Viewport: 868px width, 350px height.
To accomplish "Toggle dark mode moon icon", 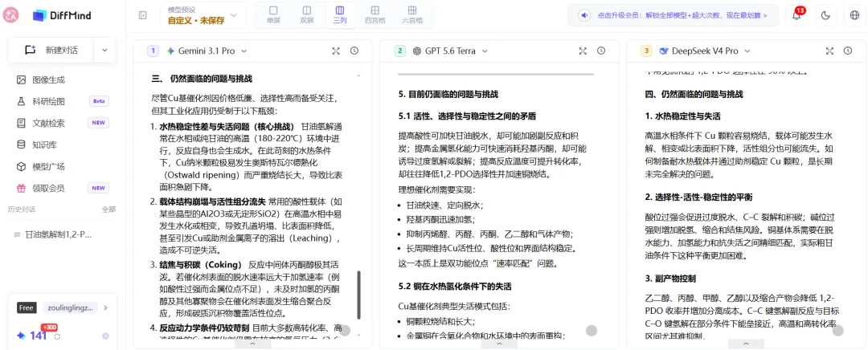I will pyautogui.click(x=826, y=15).
